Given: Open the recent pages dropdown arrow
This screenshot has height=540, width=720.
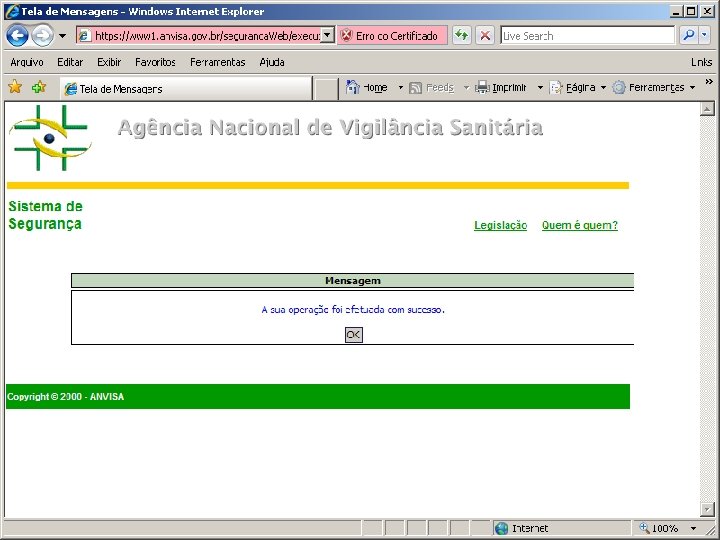Looking at the screenshot, I should (x=62, y=36).
